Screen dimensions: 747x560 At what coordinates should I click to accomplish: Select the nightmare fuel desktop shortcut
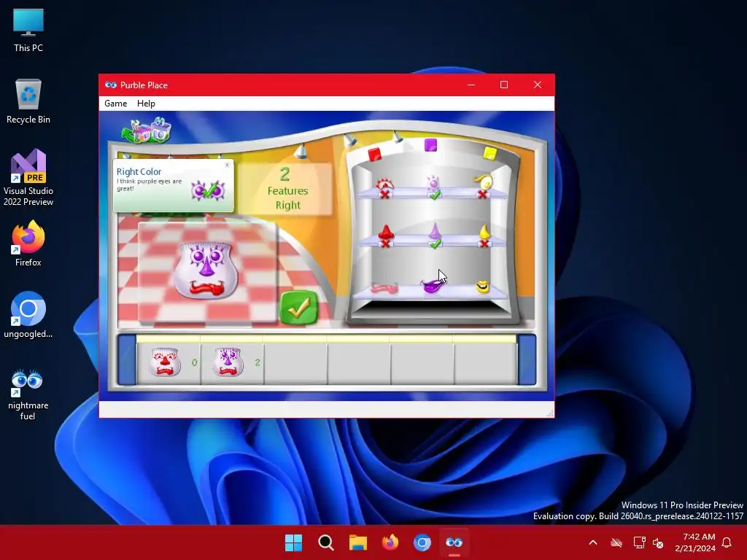tap(28, 394)
